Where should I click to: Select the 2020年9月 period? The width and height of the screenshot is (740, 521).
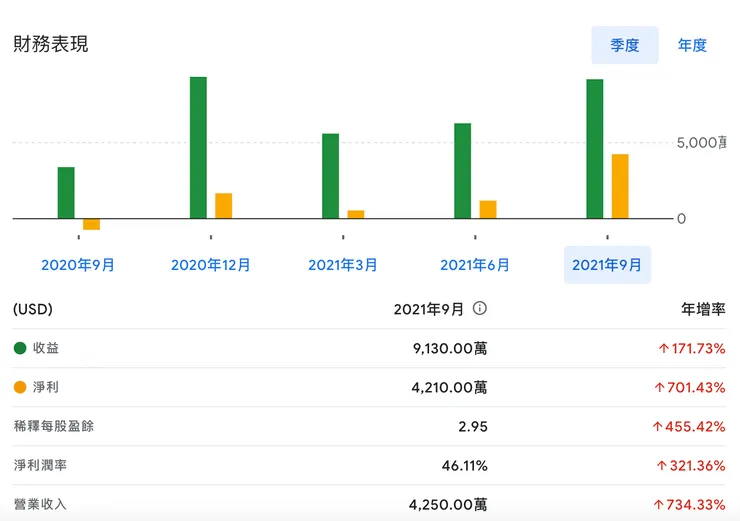pos(78,265)
